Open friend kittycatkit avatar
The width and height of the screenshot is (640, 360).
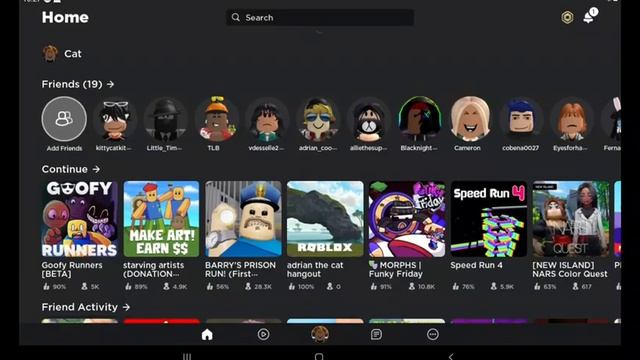(x=115, y=119)
